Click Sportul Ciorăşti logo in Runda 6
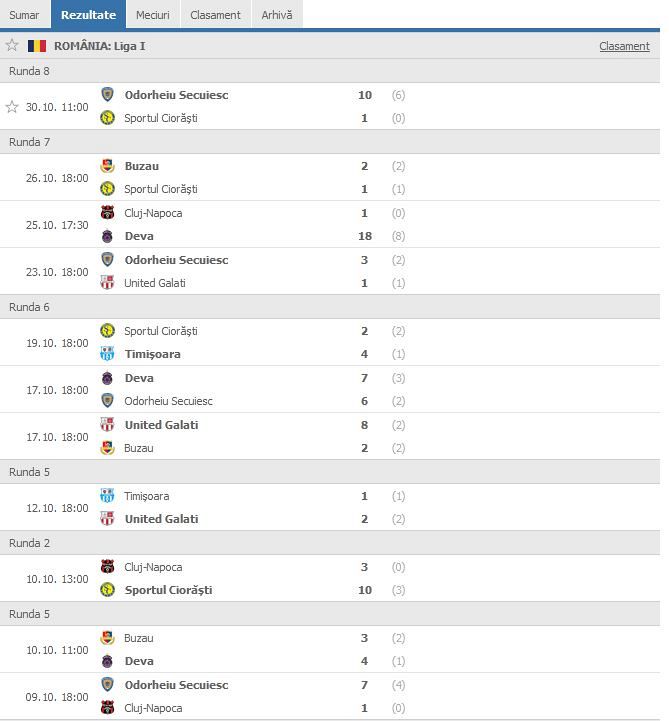This screenshot has height=721, width=669. point(107,331)
